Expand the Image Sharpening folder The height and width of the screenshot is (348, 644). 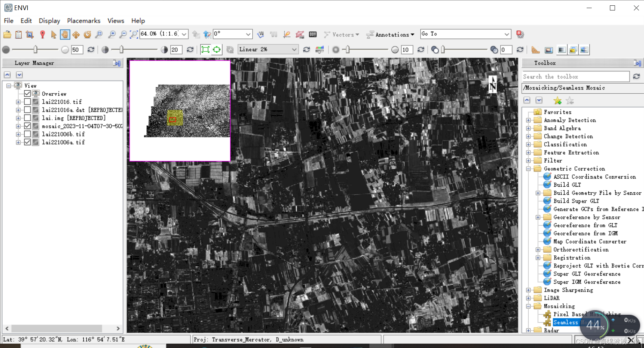(529, 290)
